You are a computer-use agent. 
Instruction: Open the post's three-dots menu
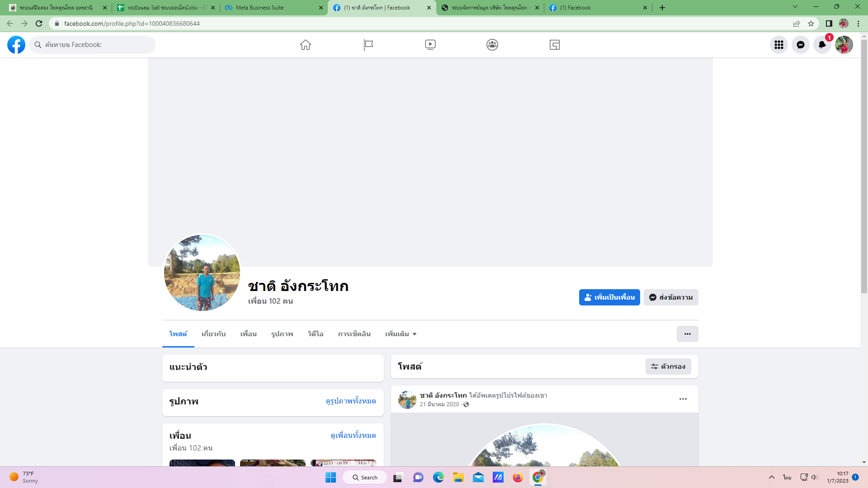(683, 399)
